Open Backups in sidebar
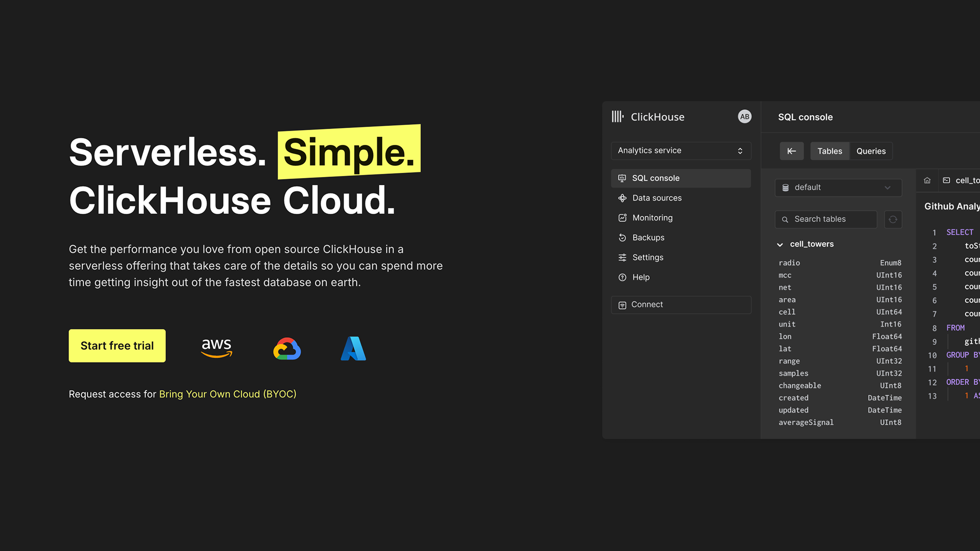This screenshot has width=980, height=551. (x=648, y=238)
